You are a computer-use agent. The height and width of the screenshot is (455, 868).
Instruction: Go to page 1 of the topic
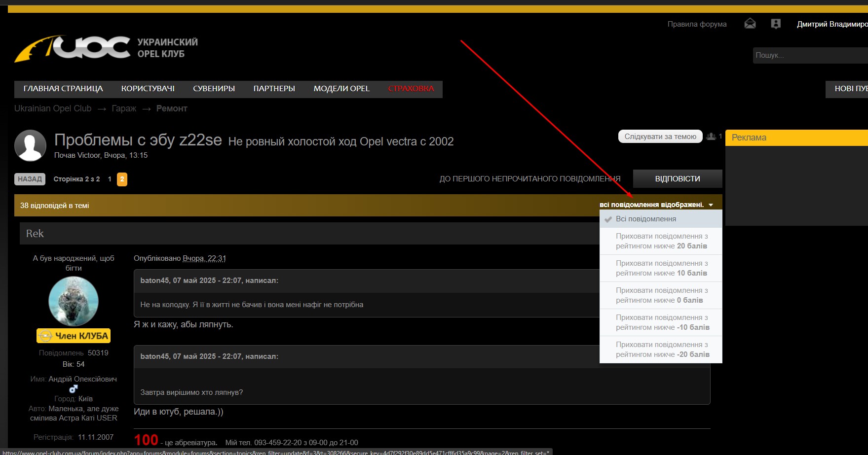(110, 179)
